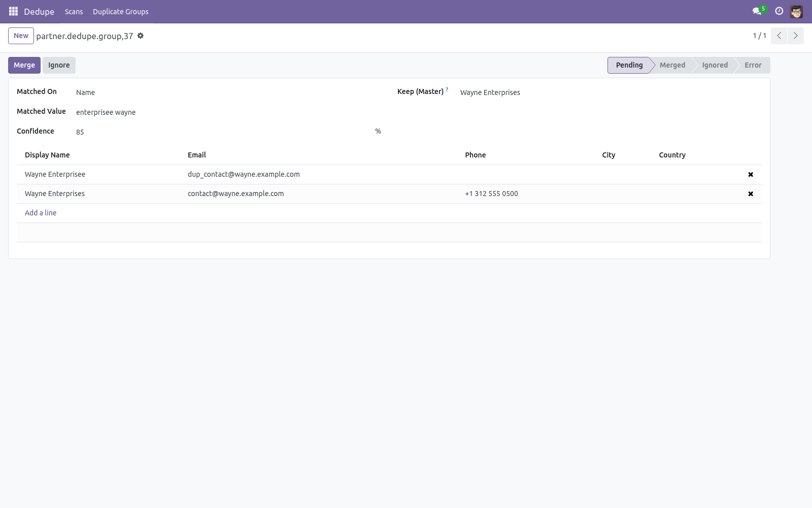
Task: Open the Scans menu
Action: [x=74, y=11]
